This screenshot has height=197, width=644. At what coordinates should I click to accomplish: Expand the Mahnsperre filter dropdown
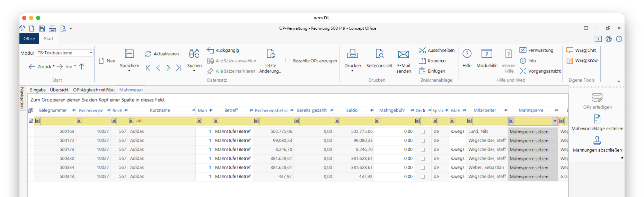coord(555,121)
